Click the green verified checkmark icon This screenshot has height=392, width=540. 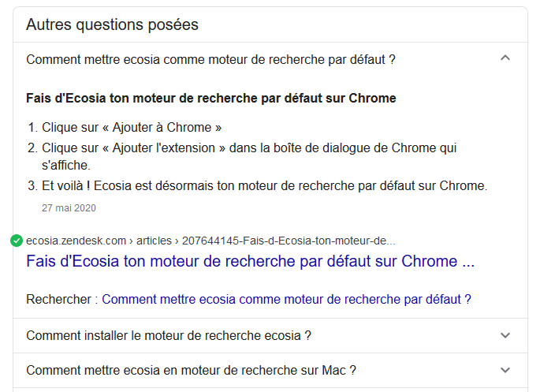(17, 241)
